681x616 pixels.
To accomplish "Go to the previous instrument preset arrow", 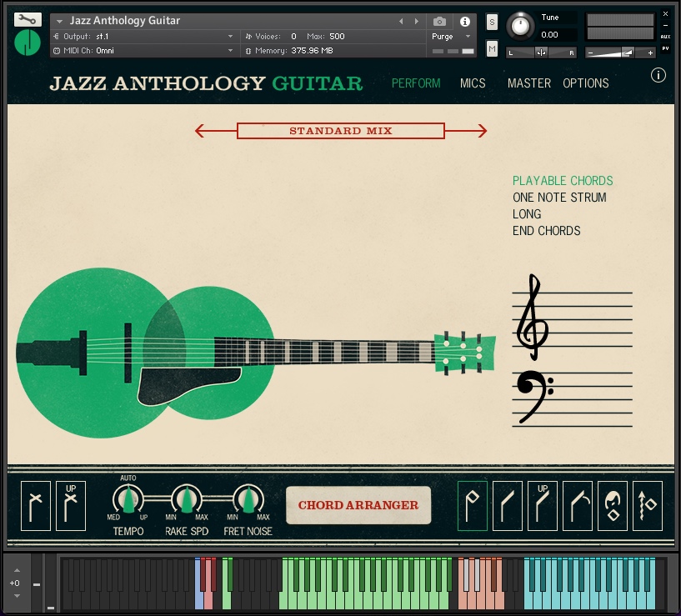I will tap(401, 21).
